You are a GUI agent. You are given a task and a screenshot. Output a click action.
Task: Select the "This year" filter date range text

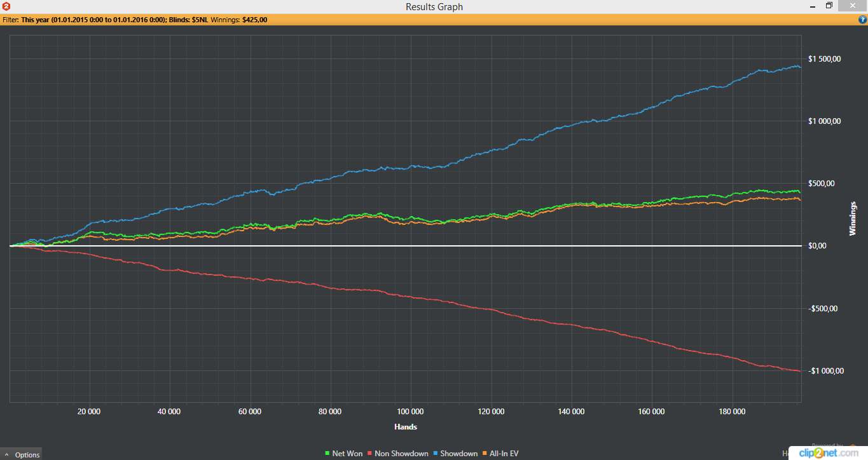(93, 20)
